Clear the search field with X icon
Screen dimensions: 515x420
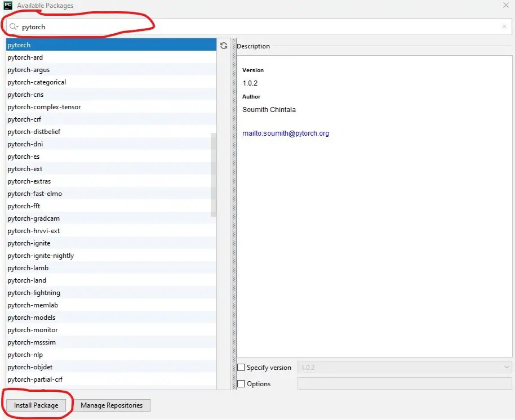pos(504,26)
